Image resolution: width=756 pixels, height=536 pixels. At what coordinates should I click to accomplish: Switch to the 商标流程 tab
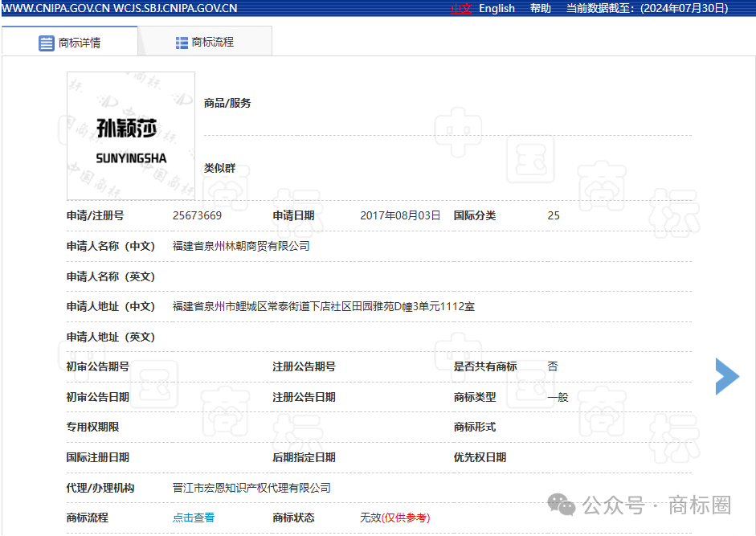pyautogui.click(x=205, y=42)
